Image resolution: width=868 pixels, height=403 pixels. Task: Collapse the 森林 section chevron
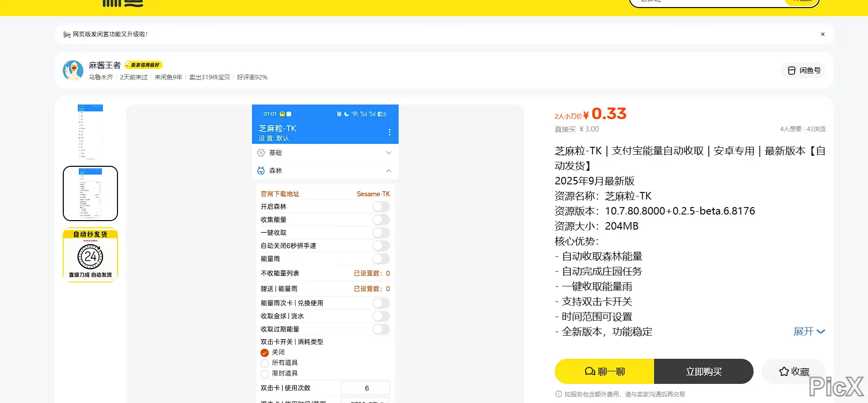[x=389, y=171]
